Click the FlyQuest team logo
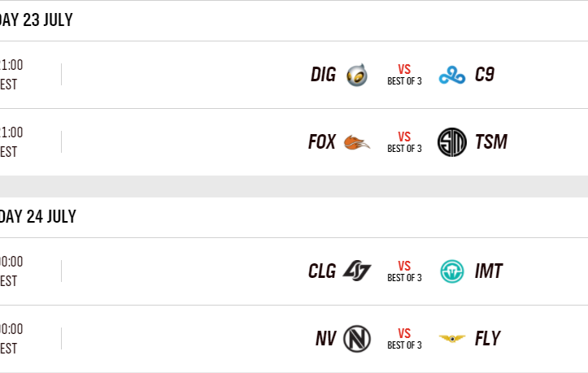Image resolution: width=588 pixels, height=373 pixels. coord(451,339)
